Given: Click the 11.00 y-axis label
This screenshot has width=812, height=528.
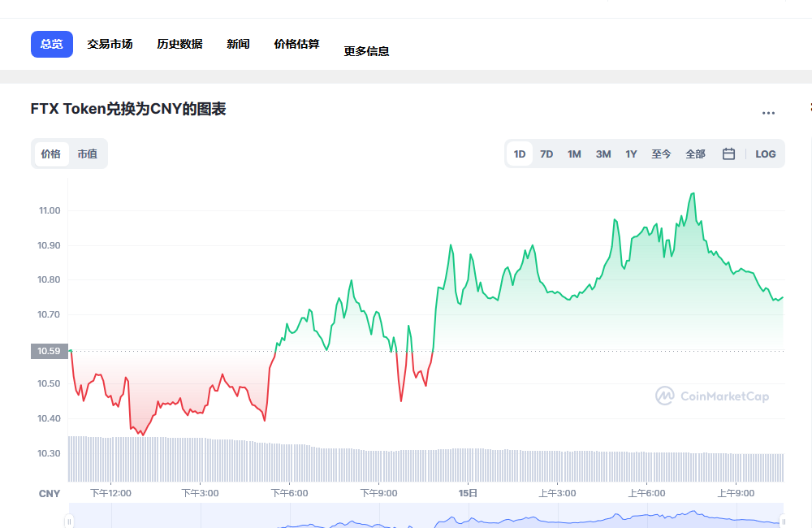Looking at the screenshot, I should click(50, 210).
